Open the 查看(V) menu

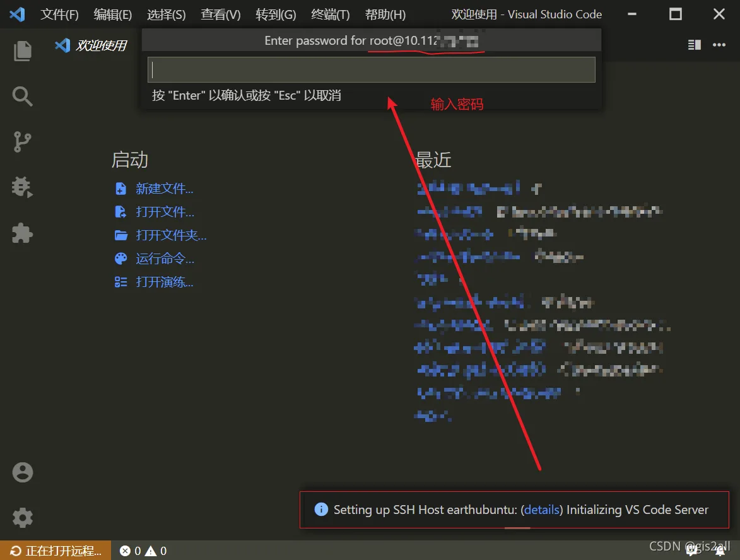[220, 15]
